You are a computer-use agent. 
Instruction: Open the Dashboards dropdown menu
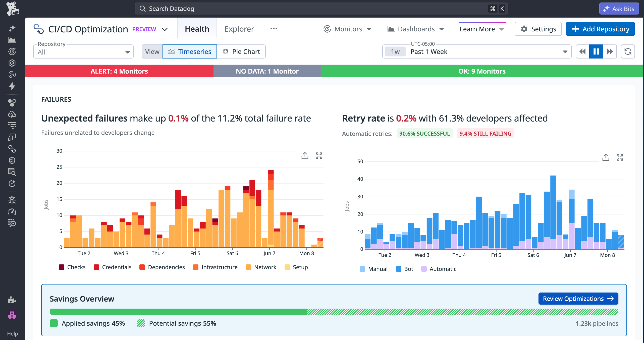point(416,29)
